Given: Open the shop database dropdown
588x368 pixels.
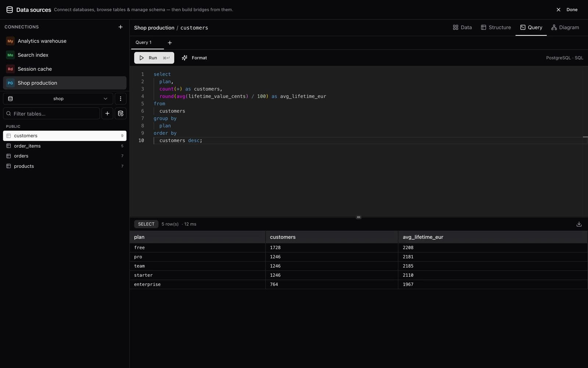Looking at the screenshot, I should click(58, 99).
